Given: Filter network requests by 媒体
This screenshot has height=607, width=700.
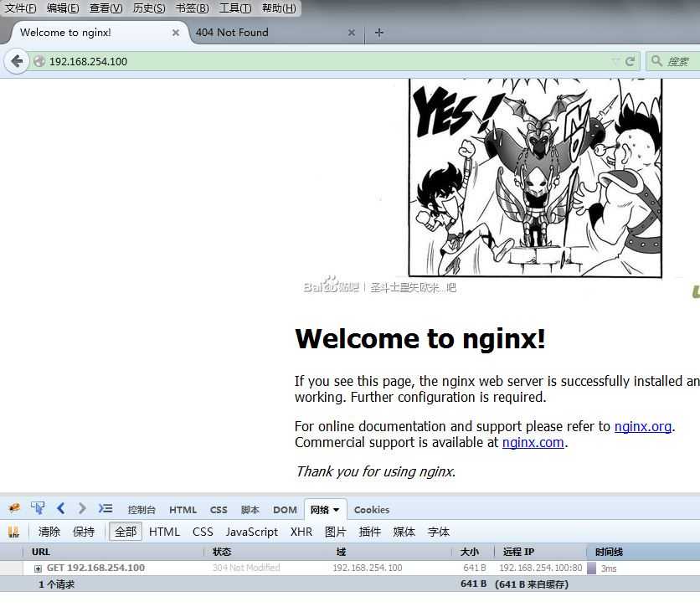Looking at the screenshot, I should (404, 532).
